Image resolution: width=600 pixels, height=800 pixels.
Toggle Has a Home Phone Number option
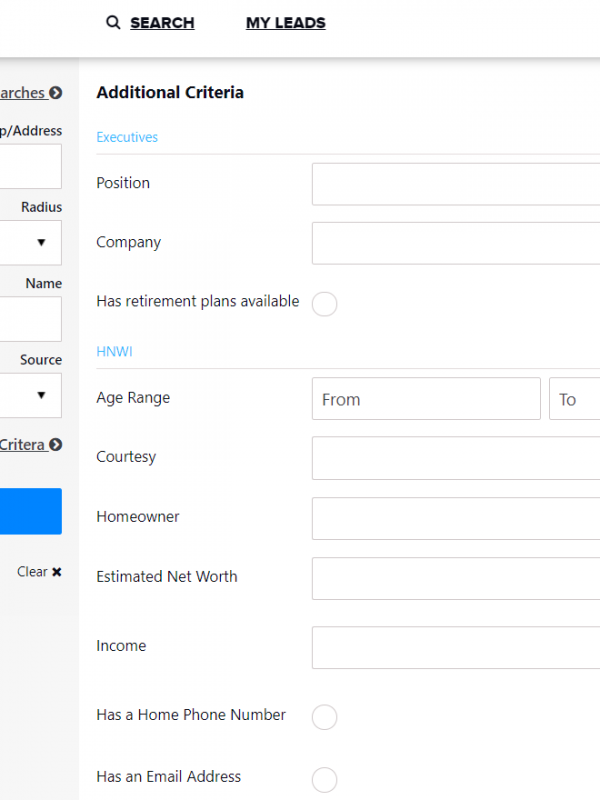click(x=324, y=717)
